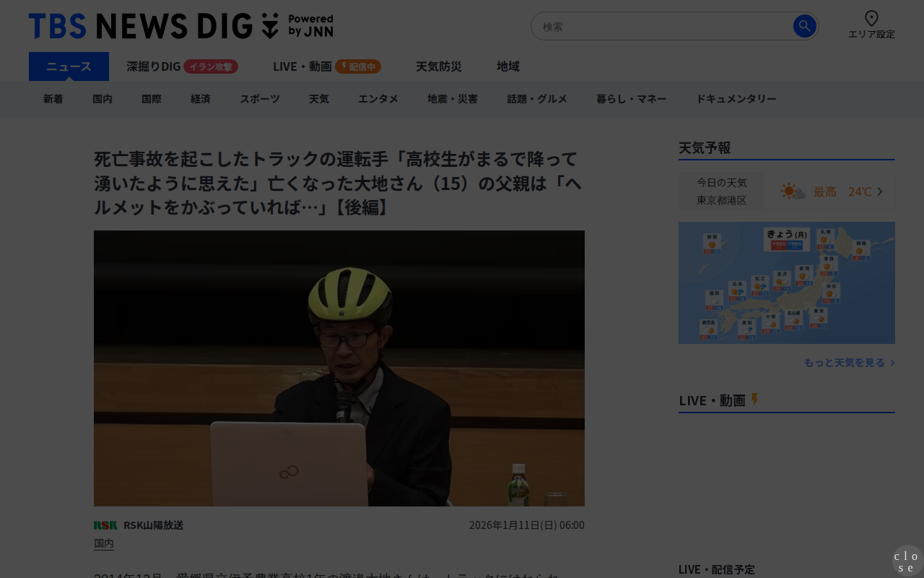Click the Japan weather map thumbnail
This screenshot has width=924, height=578.
[787, 283]
